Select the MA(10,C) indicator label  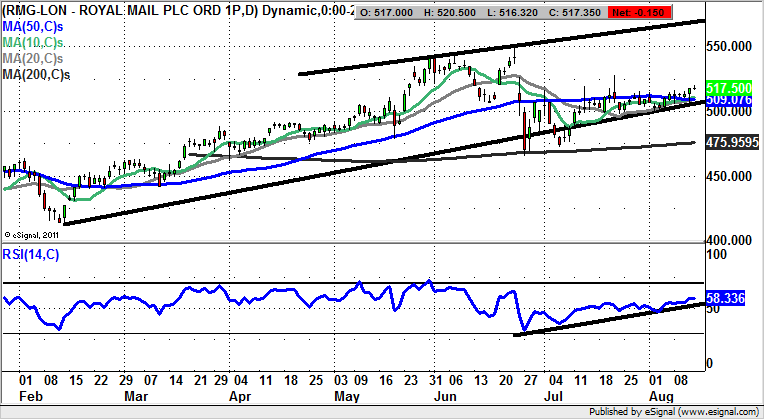[31, 45]
